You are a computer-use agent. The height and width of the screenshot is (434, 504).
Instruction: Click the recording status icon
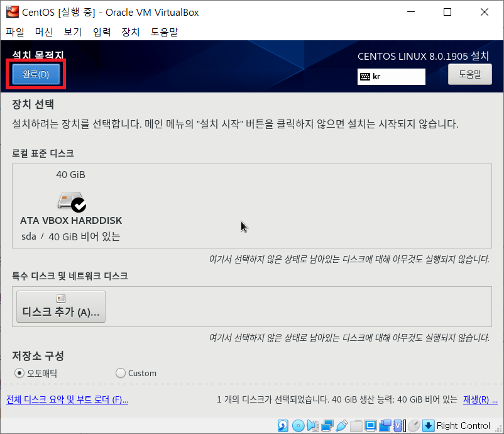(x=385, y=426)
